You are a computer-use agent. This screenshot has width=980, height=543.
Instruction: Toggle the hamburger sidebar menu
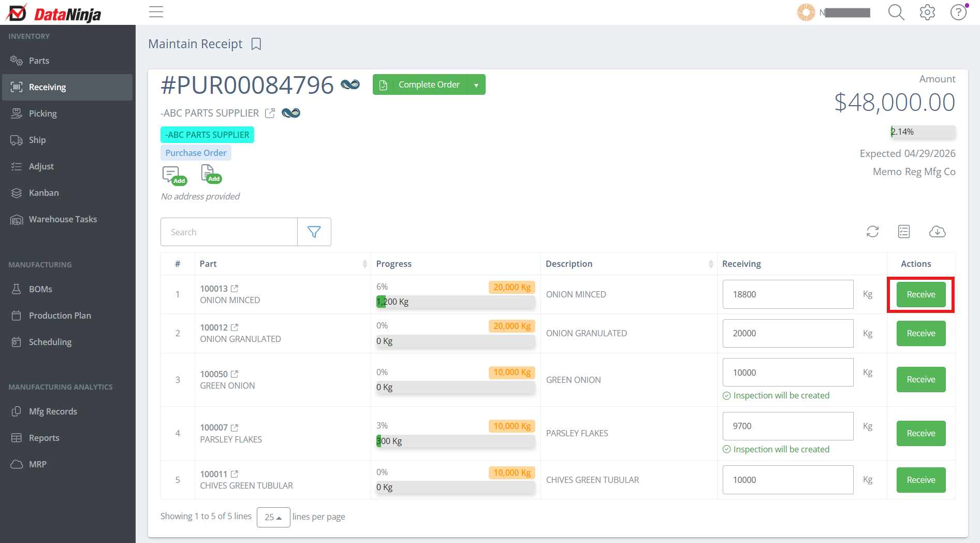[156, 12]
